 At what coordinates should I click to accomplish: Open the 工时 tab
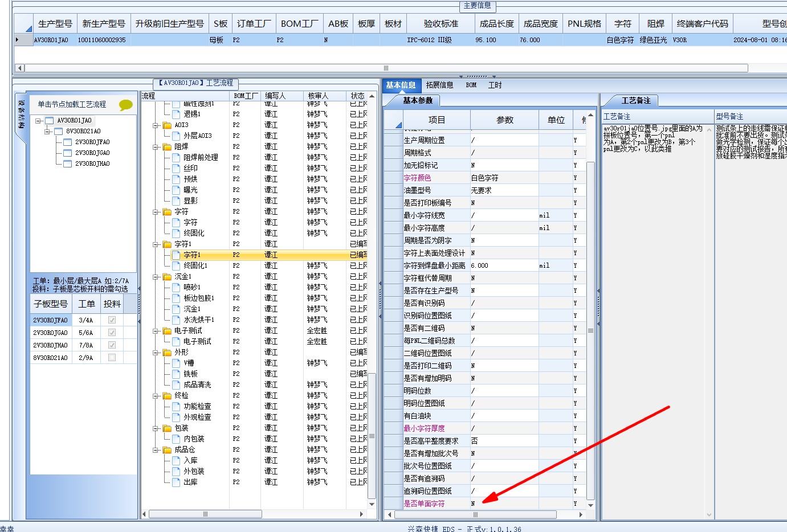click(495, 85)
